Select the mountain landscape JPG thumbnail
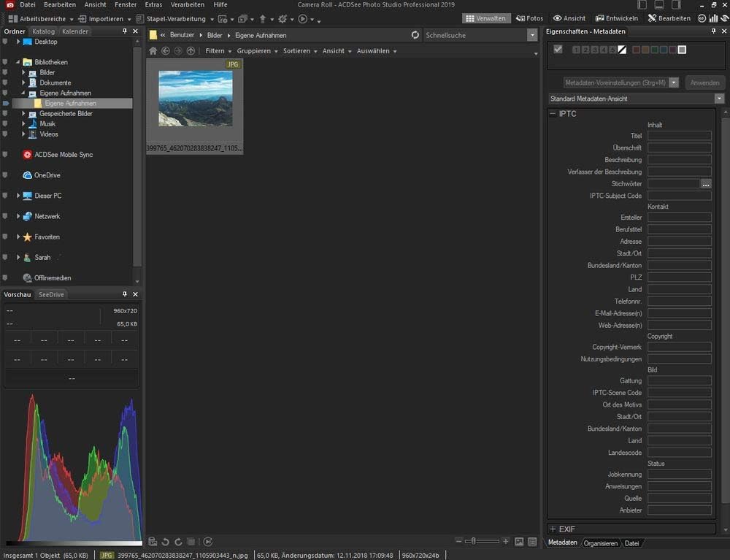This screenshot has width=730, height=560. (195, 99)
